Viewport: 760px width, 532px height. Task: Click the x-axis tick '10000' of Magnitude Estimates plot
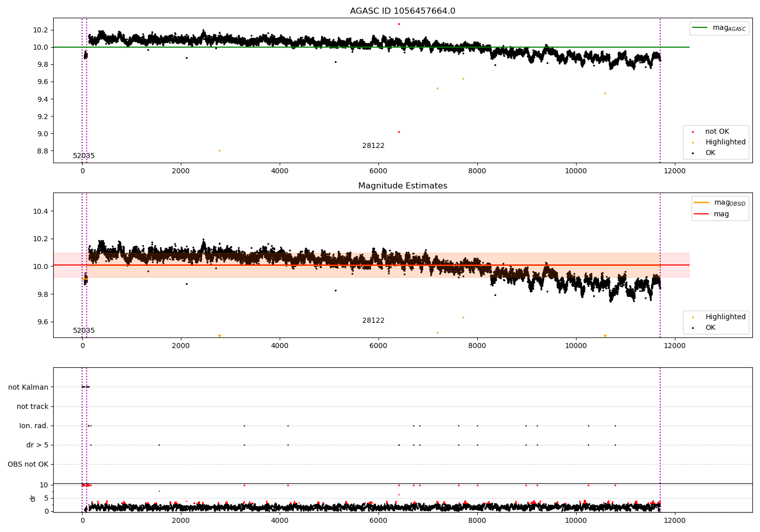(576, 346)
